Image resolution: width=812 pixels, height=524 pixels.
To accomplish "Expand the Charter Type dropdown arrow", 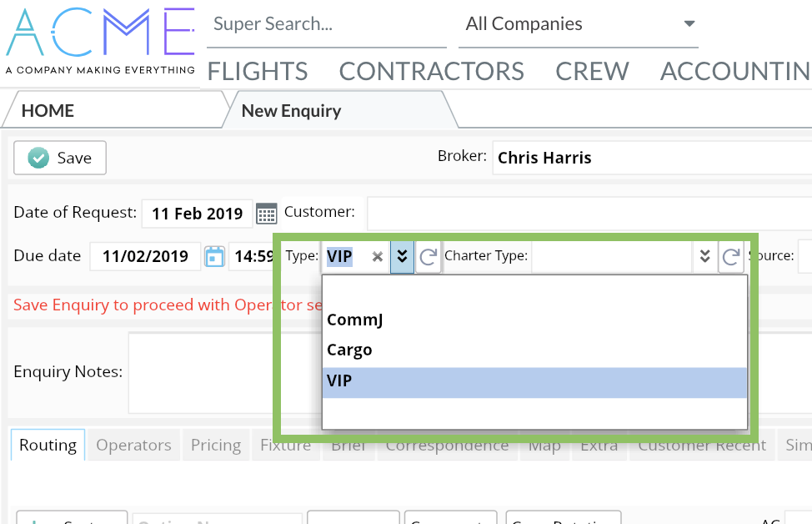I will click(x=704, y=257).
